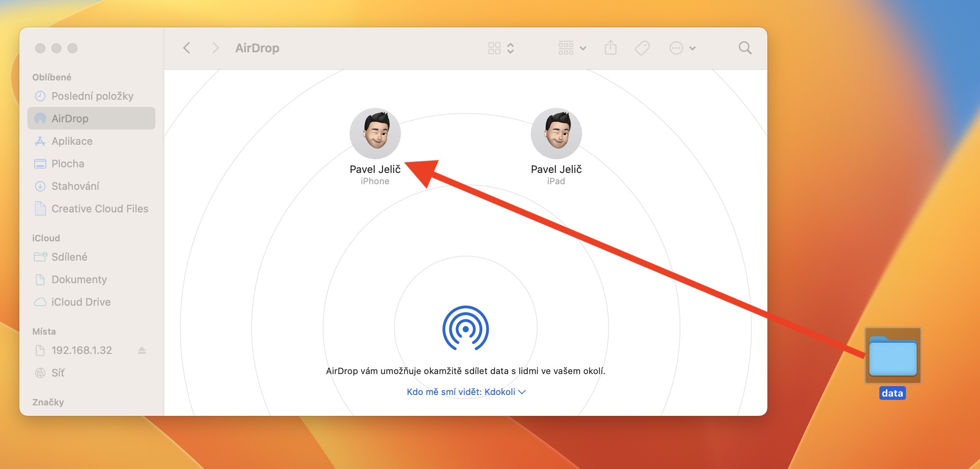This screenshot has height=469, width=980.
Task: Open Poslední položky in the sidebar
Action: click(92, 96)
